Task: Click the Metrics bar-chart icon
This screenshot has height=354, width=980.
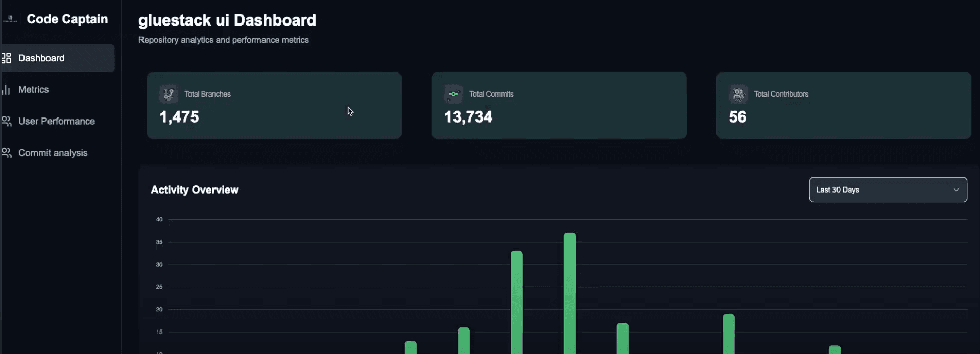Action: 6,90
